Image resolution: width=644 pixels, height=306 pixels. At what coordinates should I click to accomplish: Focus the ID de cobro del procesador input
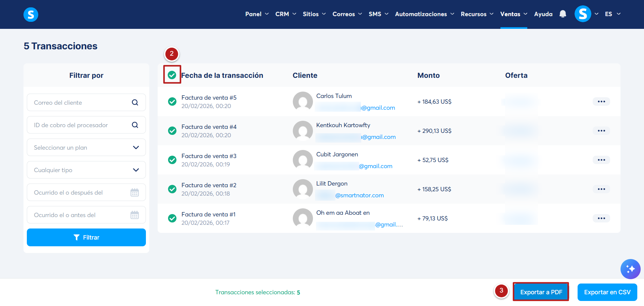coord(86,125)
